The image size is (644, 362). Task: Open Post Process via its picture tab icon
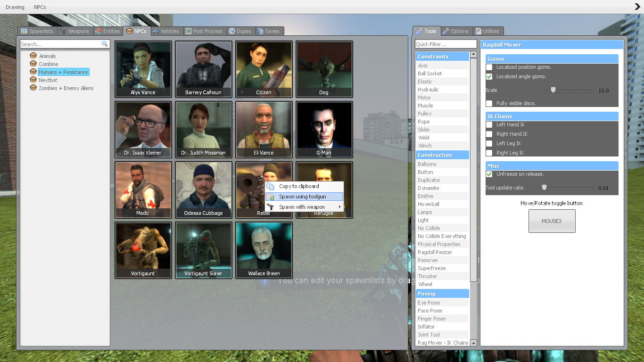click(189, 31)
